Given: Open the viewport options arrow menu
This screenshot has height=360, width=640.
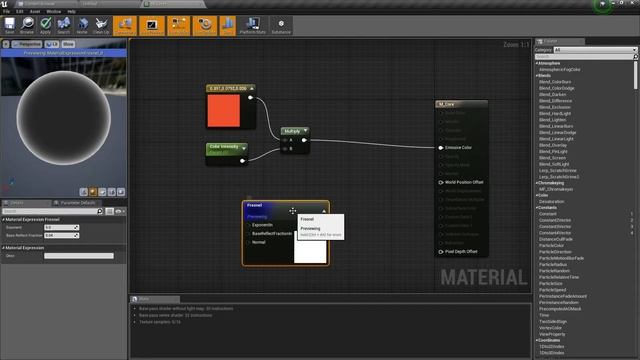Looking at the screenshot, I should click(x=6, y=44).
